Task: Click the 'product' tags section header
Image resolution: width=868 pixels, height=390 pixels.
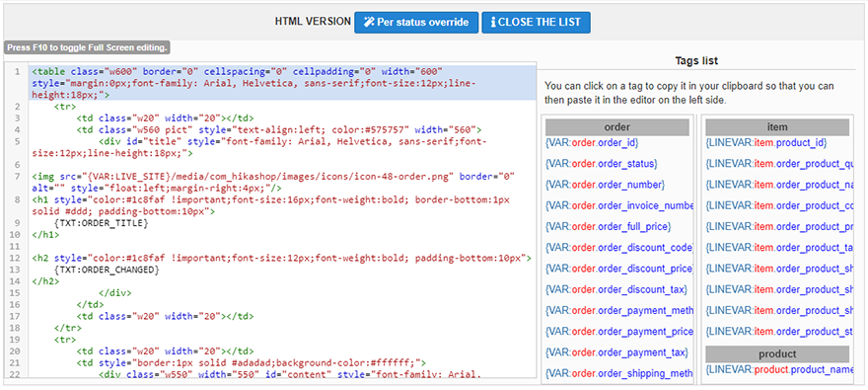Action: 777,354
